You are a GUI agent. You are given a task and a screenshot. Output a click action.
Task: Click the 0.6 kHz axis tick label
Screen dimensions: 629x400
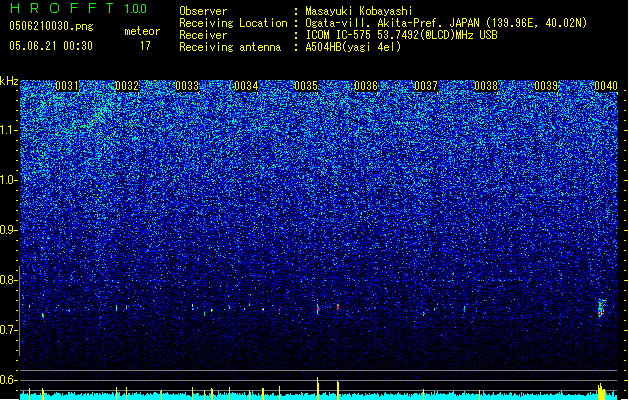[9, 380]
